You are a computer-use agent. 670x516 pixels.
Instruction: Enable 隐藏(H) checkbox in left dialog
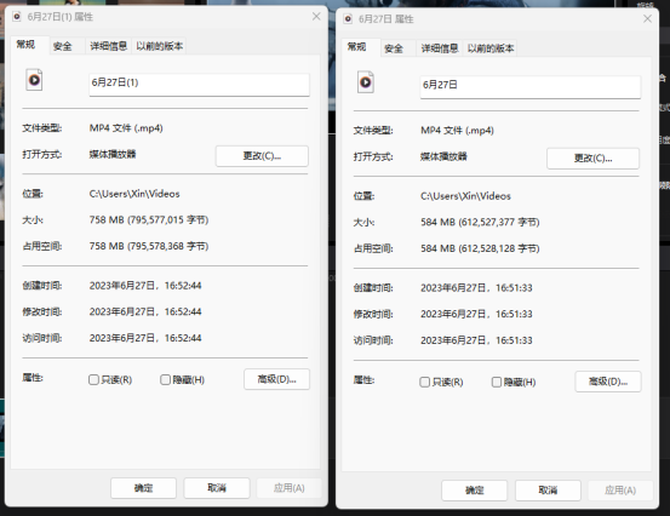(x=166, y=380)
